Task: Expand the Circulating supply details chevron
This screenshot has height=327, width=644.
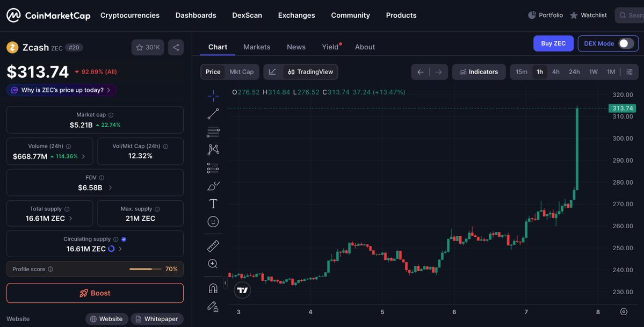Action: pos(120,249)
